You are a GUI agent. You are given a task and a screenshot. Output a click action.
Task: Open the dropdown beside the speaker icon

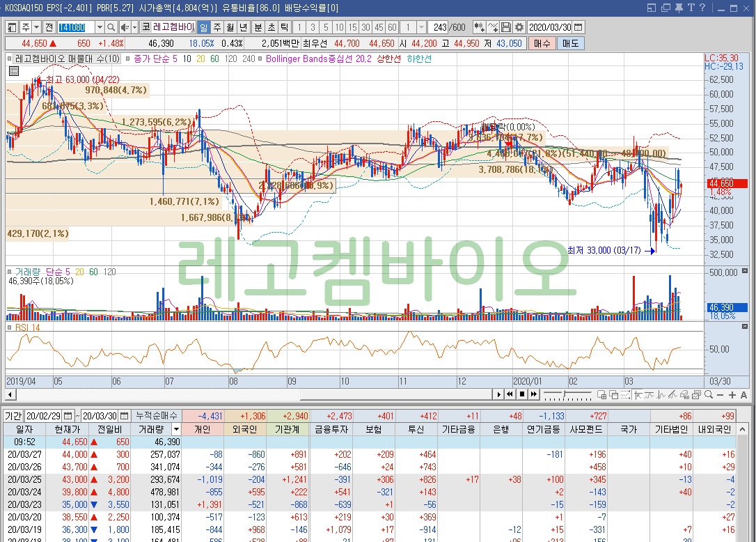(x=134, y=27)
